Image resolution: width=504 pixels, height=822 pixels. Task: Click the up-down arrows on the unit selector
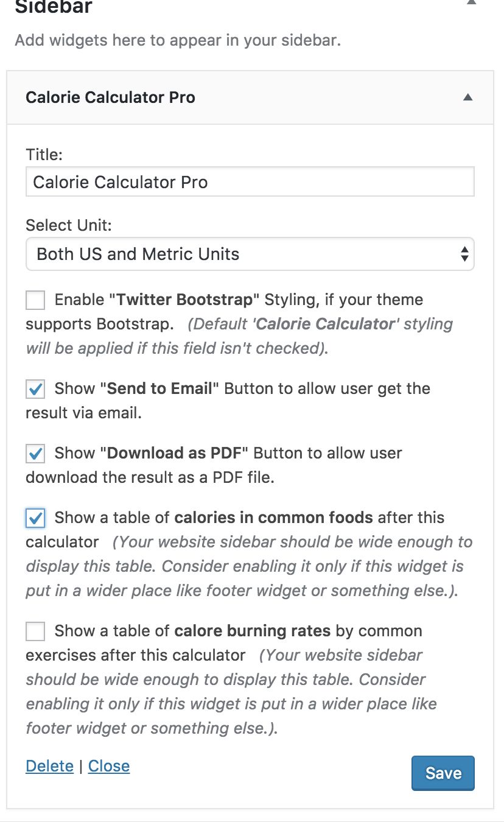pyautogui.click(x=464, y=254)
